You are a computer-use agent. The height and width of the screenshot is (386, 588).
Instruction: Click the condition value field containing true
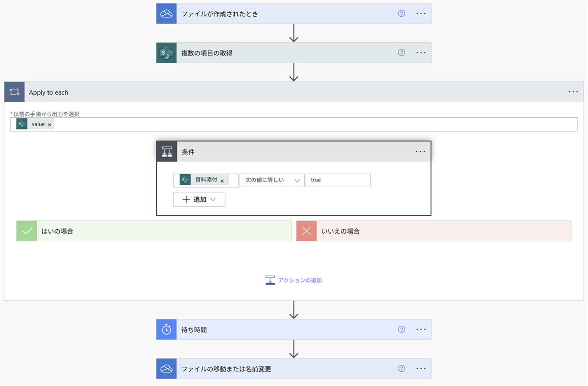[x=338, y=180]
